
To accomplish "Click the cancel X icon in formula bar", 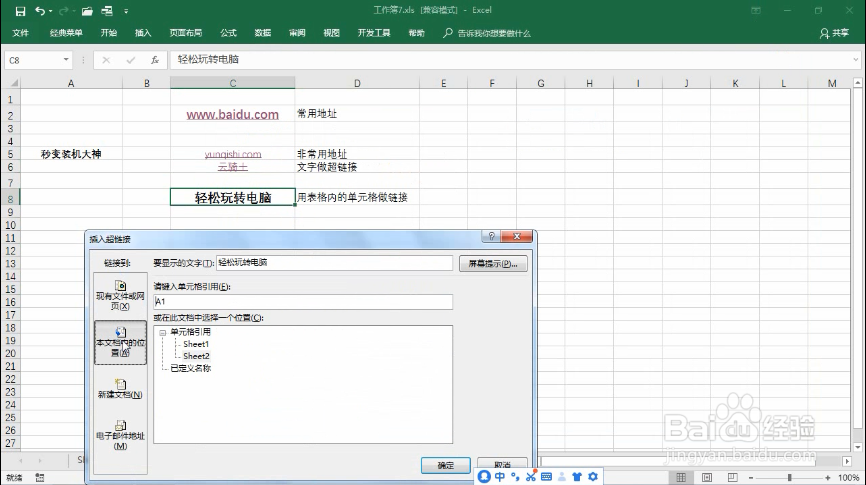I will 106,60.
